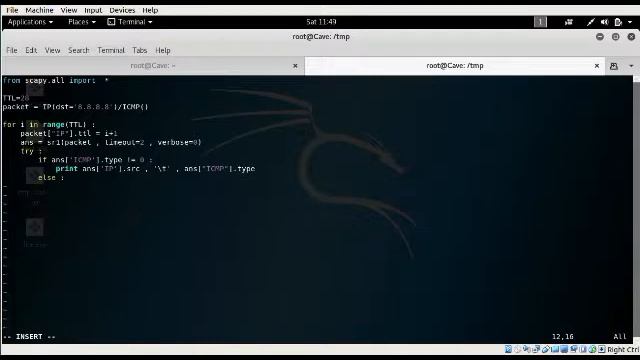Open the terminal window View menu
640x360 pixels.
pos(52,50)
